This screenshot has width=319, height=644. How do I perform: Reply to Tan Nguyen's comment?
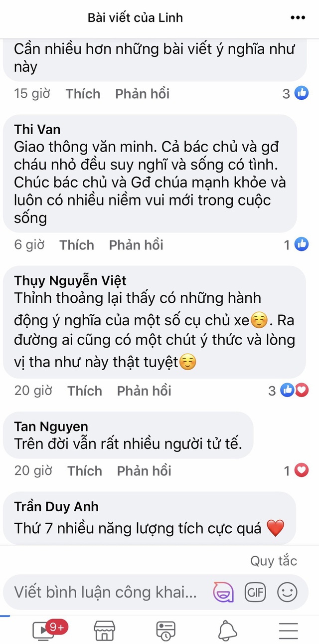click(144, 471)
